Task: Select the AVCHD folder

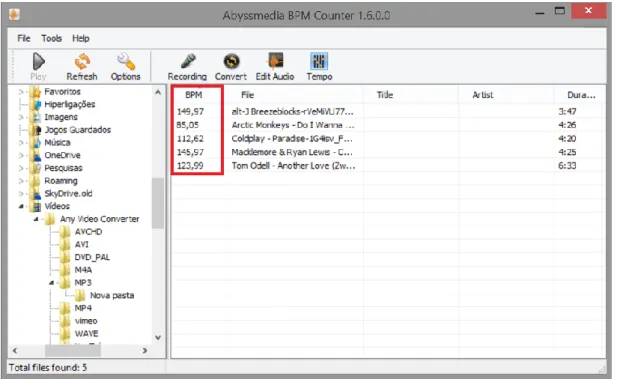Action: [x=88, y=232]
